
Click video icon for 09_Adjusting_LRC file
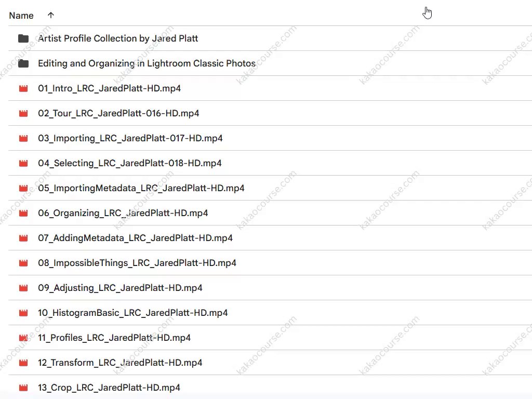[23, 288]
